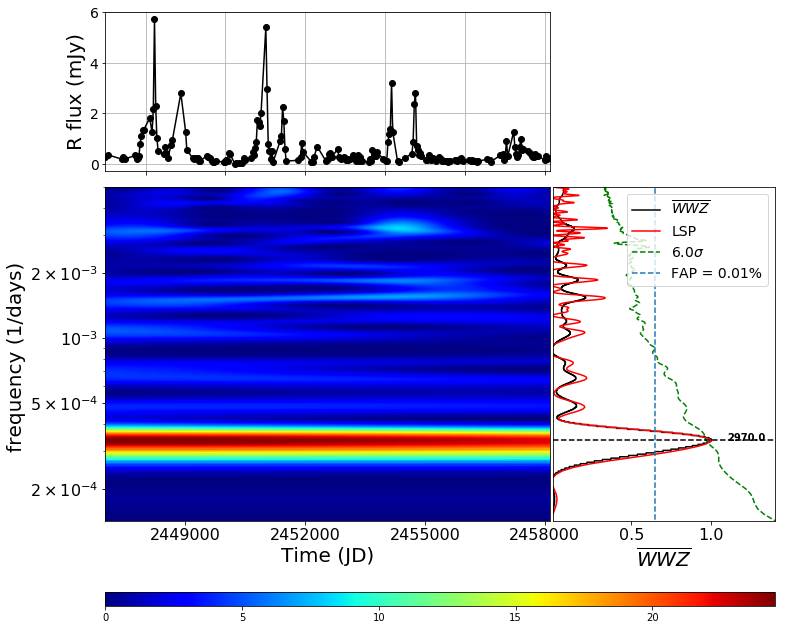Click the cyan blob in the spectrogram top
This screenshot has width=785, height=630.
[x=404, y=226]
